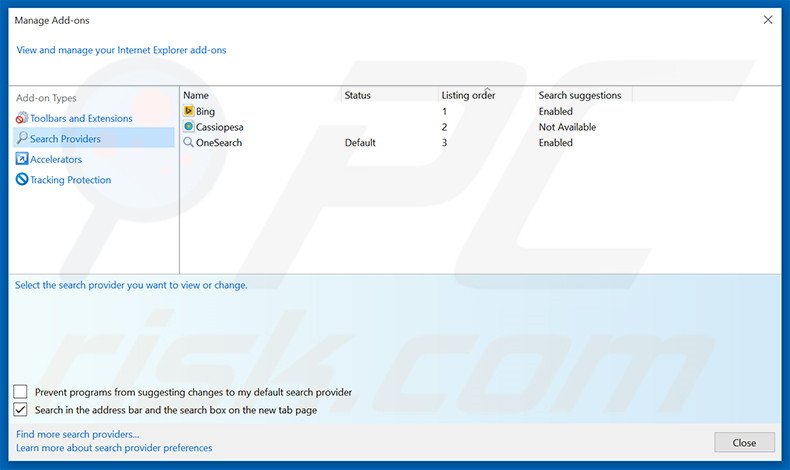Viewport: 790px width, 470px height.
Task: Switch to Accelerators add-on type
Action: click(56, 159)
